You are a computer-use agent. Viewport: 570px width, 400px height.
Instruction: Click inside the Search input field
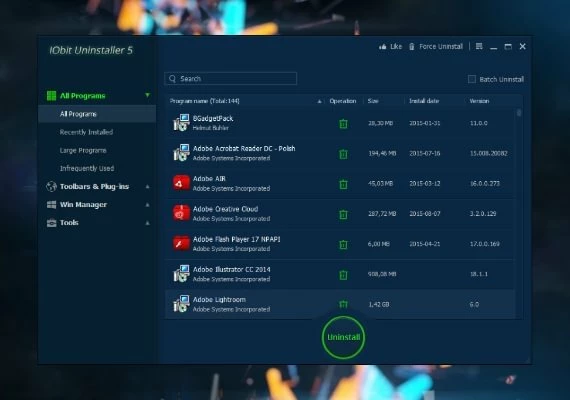230,79
